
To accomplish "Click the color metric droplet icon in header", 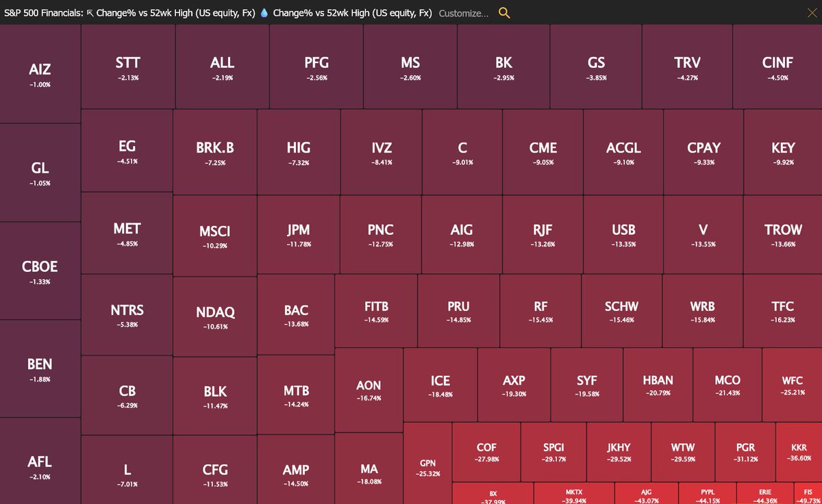I will [264, 13].
